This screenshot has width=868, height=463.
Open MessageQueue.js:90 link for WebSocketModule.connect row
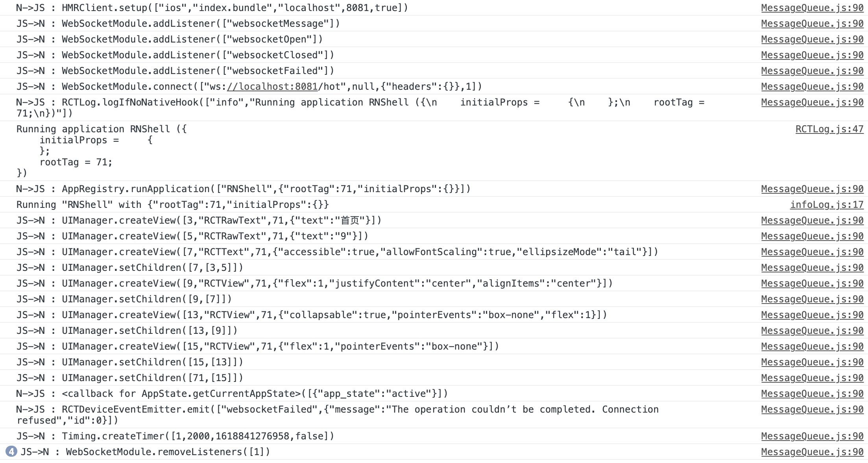click(x=812, y=87)
